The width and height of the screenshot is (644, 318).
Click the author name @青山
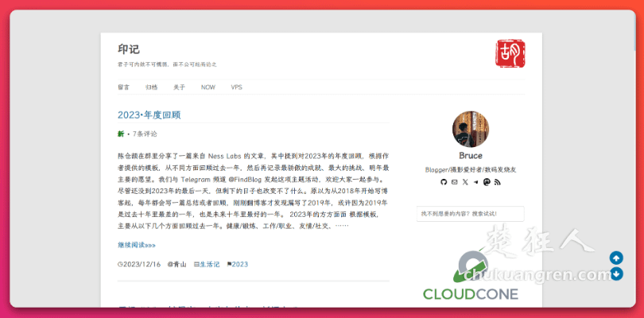click(177, 264)
